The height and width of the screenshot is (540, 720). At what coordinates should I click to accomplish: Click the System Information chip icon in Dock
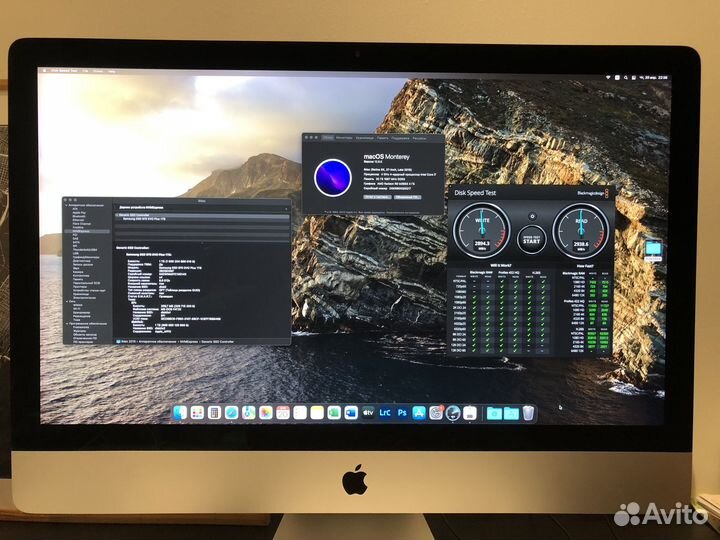(470, 413)
